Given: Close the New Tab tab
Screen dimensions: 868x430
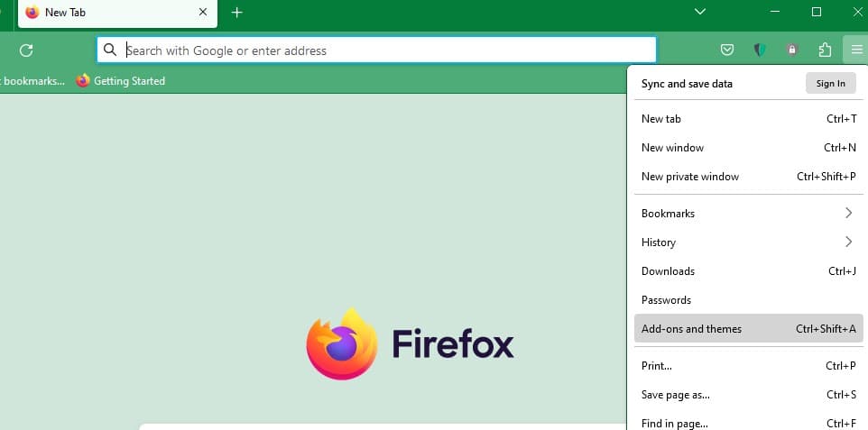Looking at the screenshot, I should (x=203, y=12).
